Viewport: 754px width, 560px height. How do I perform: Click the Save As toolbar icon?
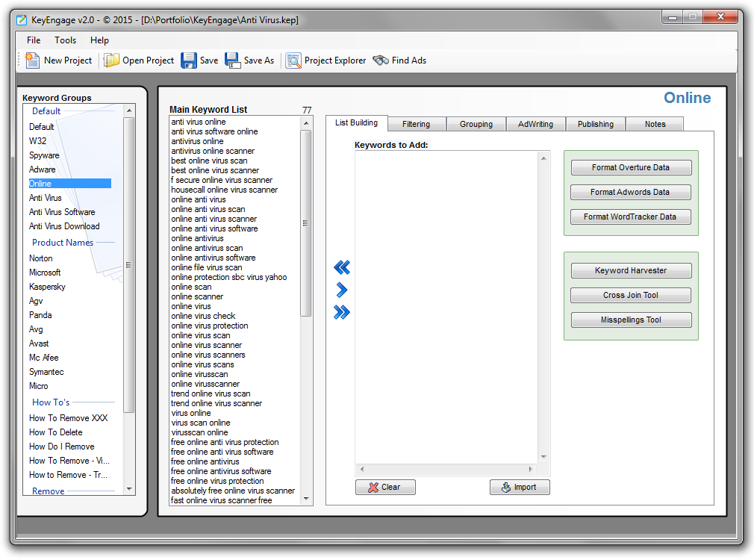coord(233,60)
